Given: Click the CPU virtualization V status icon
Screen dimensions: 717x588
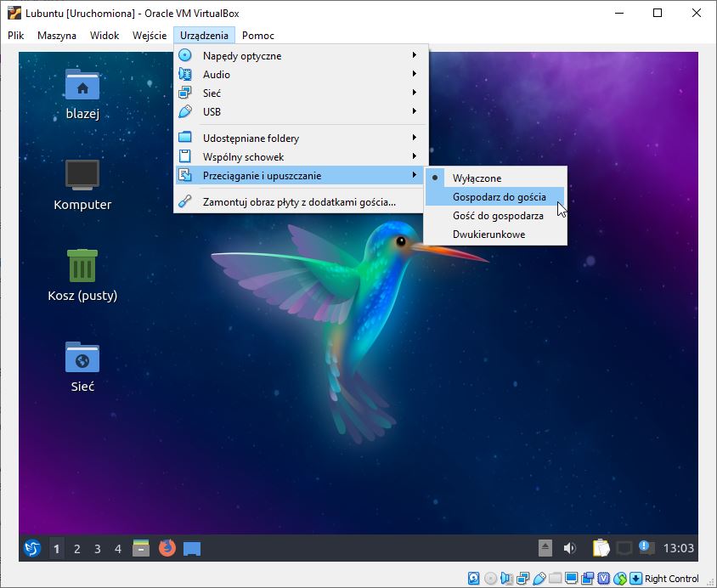Looking at the screenshot, I should [x=604, y=579].
